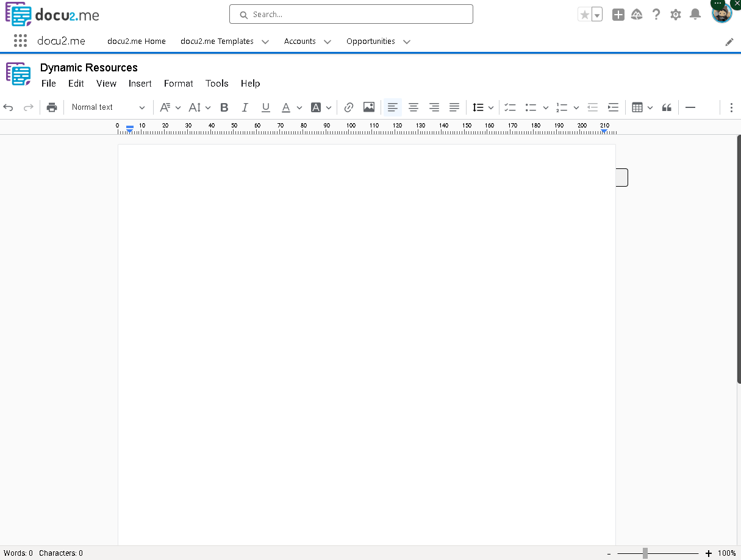Insert an image using the picture icon

click(x=369, y=107)
